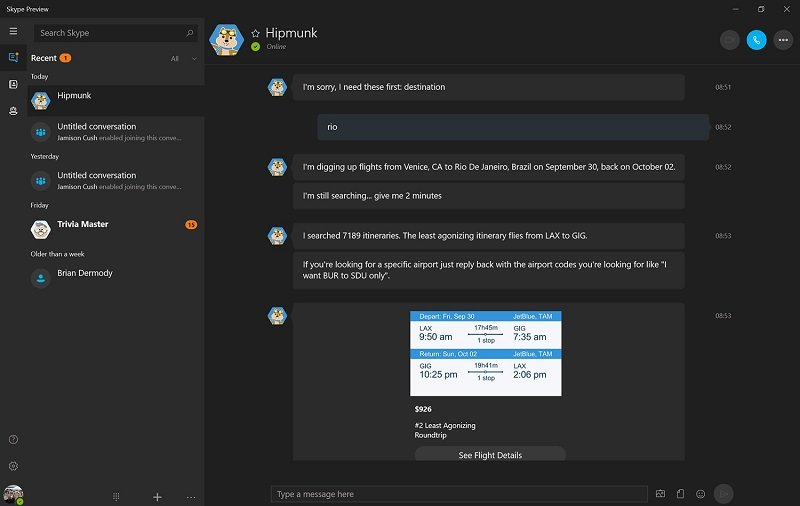Click the Recent heading
This screenshot has height=506, width=800.
[43, 58]
